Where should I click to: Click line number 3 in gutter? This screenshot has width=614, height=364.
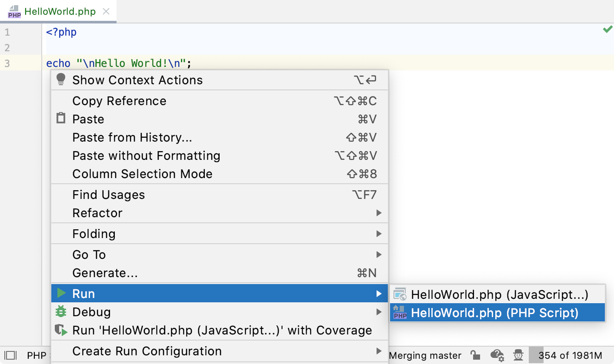pos(7,63)
